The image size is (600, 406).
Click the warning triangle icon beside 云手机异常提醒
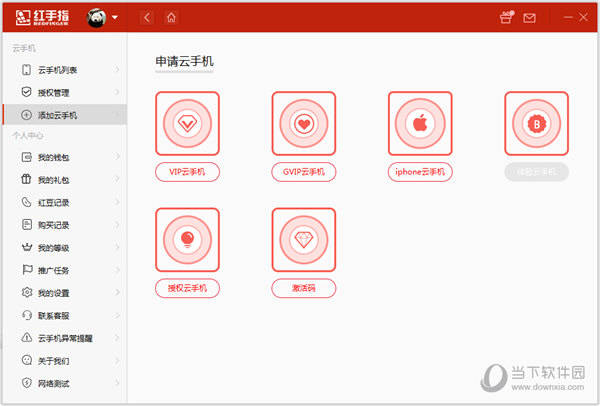point(26,338)
